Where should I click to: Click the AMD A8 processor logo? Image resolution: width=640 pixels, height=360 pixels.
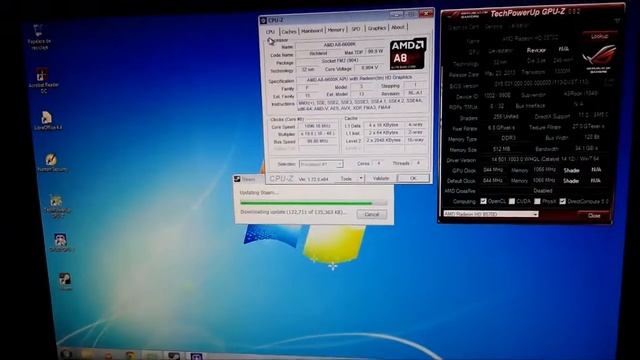point(407,53)
